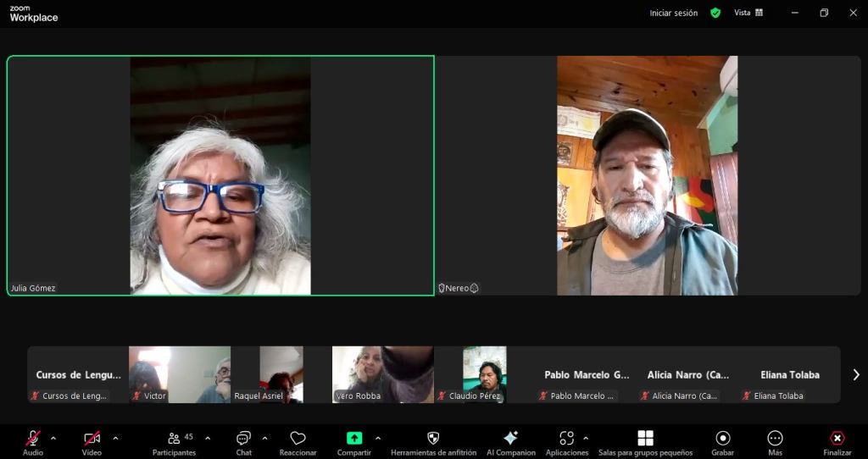Viewport: 868px width, 459px height.
Task: Select Vero Robba's video thumbnail
Action: coord(382,373)
